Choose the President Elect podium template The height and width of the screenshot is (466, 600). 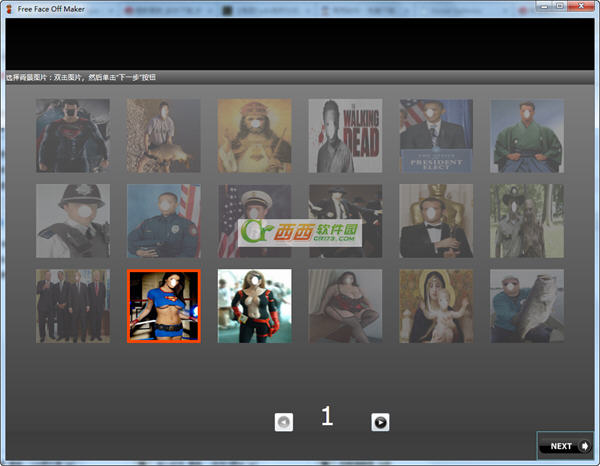(x=436, y=135)
